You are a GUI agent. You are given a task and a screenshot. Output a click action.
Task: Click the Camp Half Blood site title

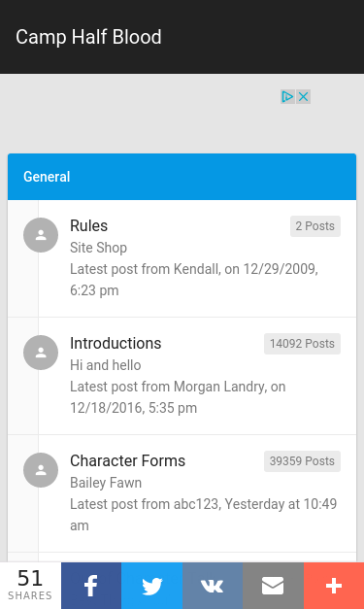click(x=88, y=37)
